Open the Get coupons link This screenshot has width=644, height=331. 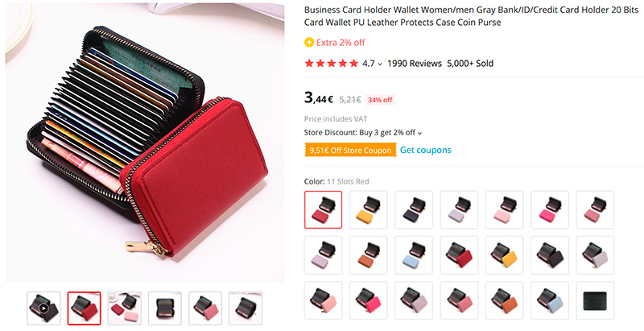426,150
